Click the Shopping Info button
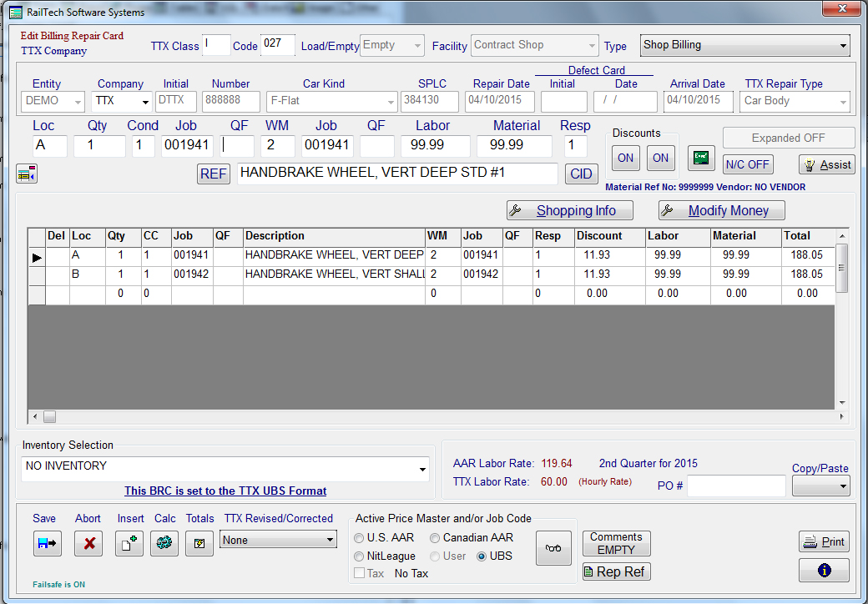 (x=570, y=211)
